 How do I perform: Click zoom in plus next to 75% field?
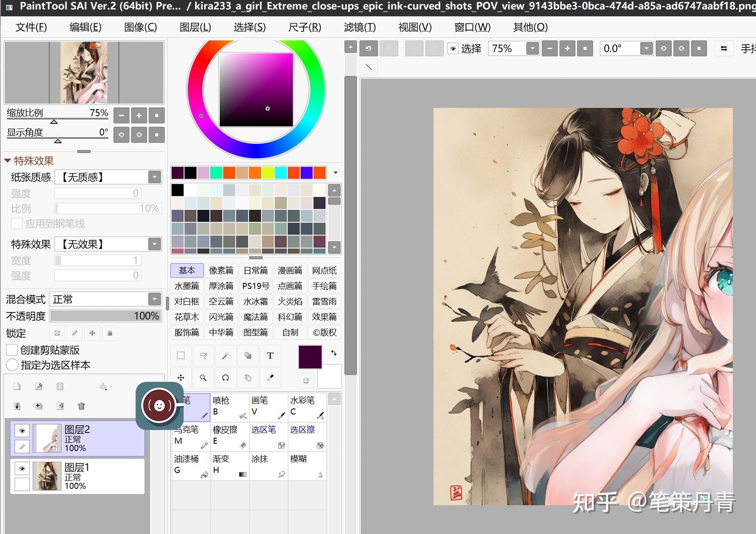pyautogui.click(x=567, y=49)
